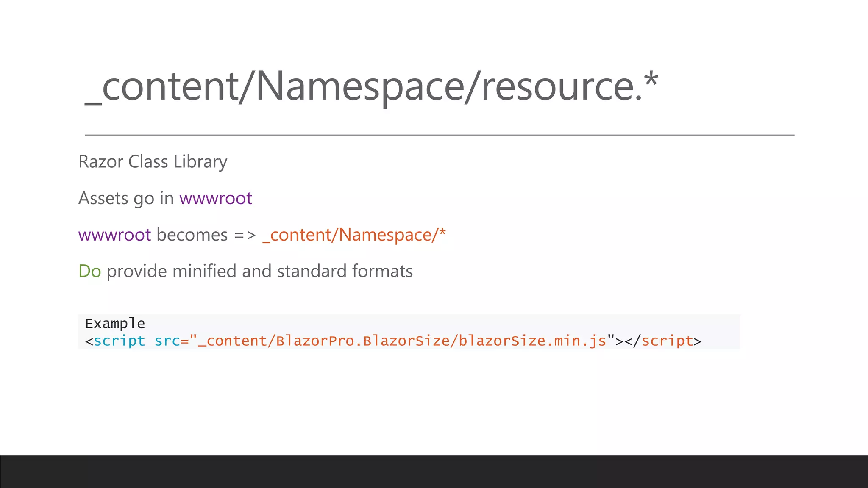Click the slide title "_content/Namespace/resource.*"
The height and width of the screenshot is (488, 868).
(x=371, y=86)
